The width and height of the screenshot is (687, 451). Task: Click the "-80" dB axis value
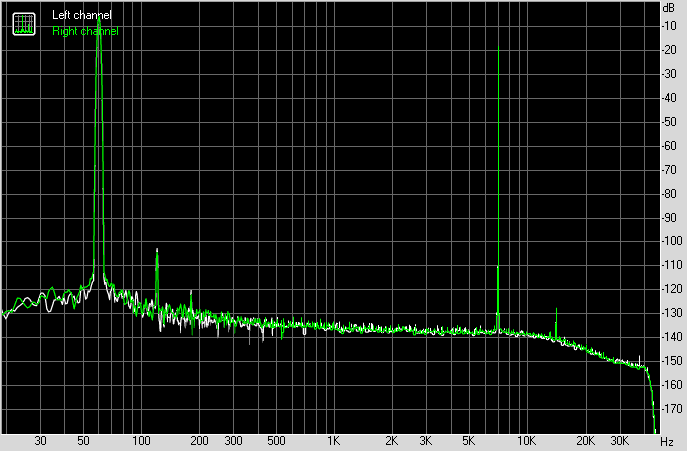click(x=669, y=193)
